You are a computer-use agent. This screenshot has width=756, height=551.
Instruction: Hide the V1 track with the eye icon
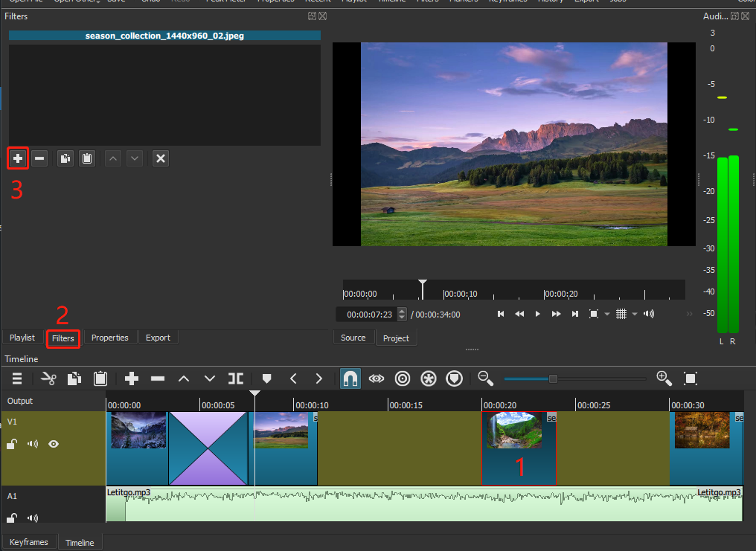coord(54,444)
